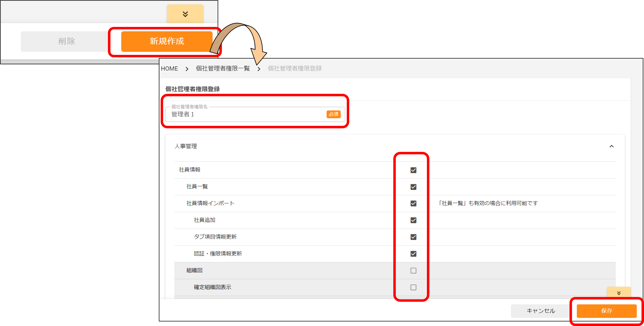Click the 削除 button

tap(67, 41)
